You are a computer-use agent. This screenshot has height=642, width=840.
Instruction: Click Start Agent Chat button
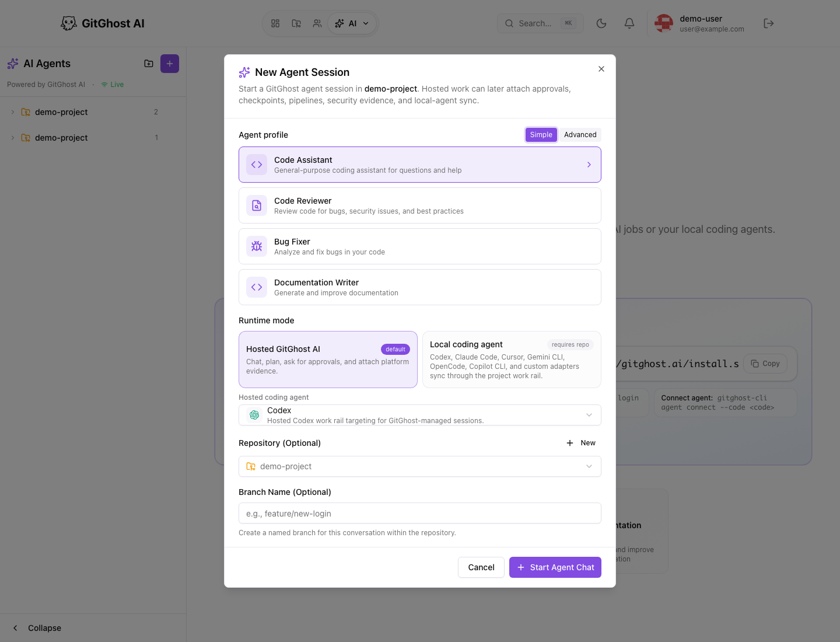[x=555, y=567]
